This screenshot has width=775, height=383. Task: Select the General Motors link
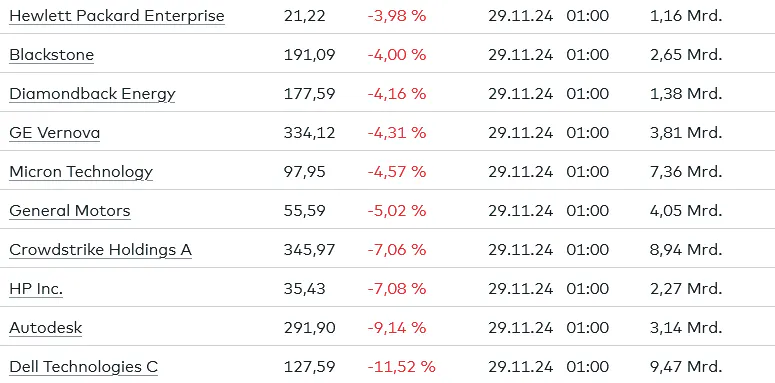(70, 211)
